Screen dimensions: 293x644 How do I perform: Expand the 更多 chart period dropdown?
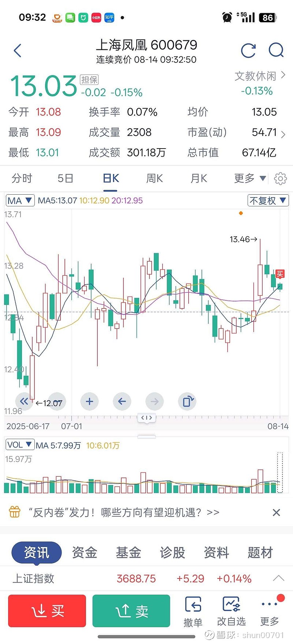click(250, 179)
